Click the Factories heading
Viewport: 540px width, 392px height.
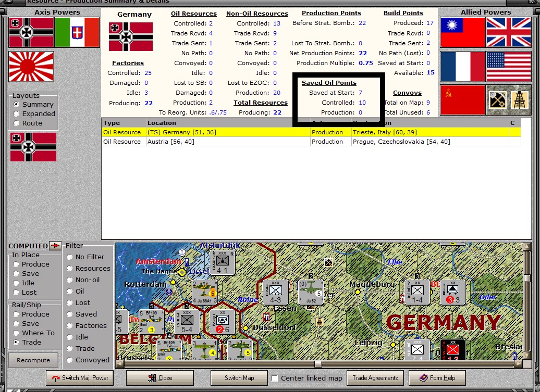point(128,63)
